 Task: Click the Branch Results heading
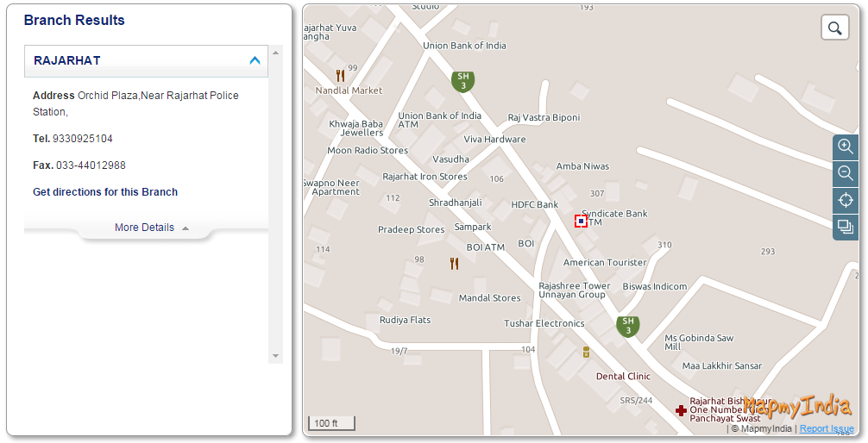74,21
